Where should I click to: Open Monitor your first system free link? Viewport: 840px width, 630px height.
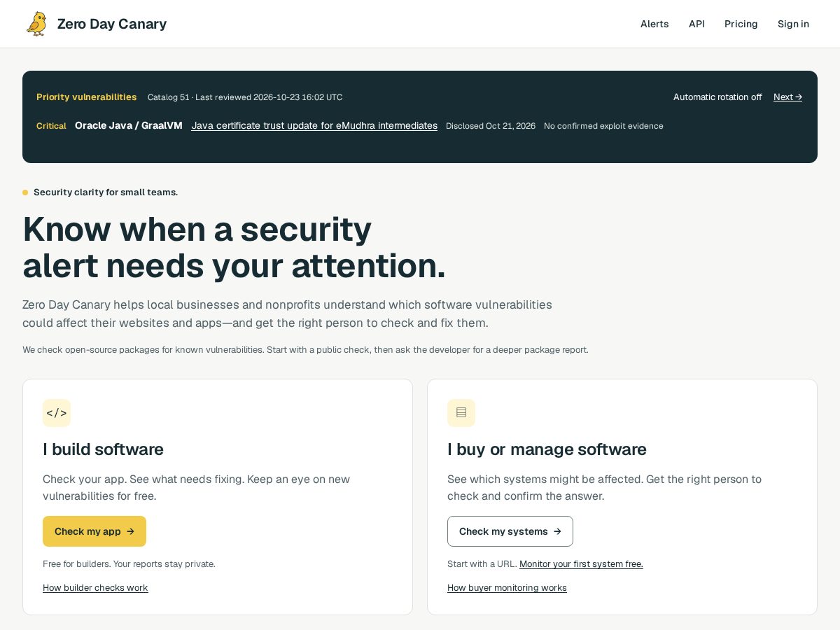[x=581, y=564]
